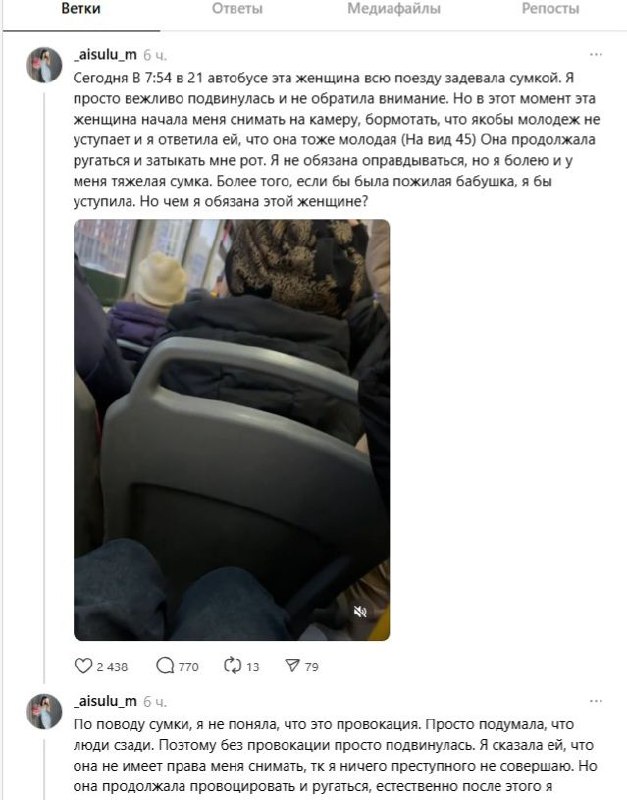The width and height of the screenshot is (627, 800).
Task: Open the Репосты tab
Action: pos(550,9)
